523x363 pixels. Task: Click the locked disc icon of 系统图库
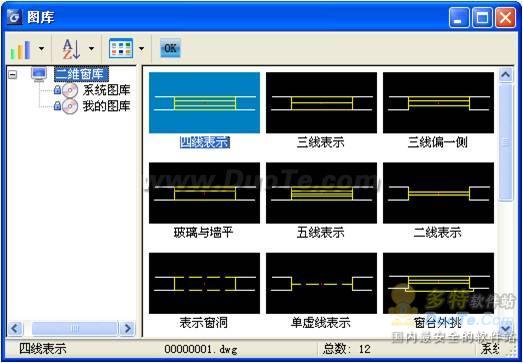coord(66,90)
